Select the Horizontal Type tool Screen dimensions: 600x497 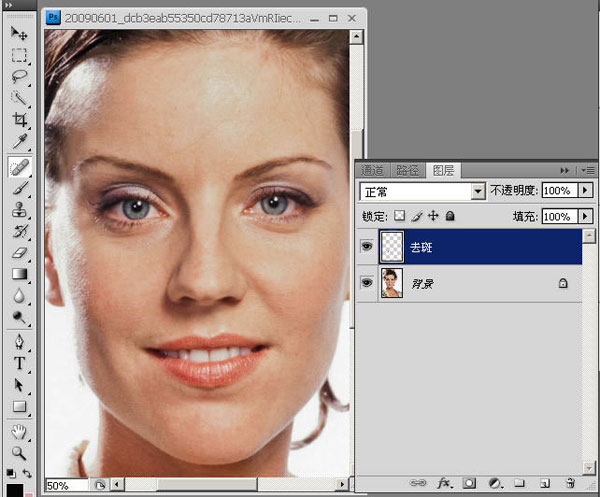coord(19,363)
